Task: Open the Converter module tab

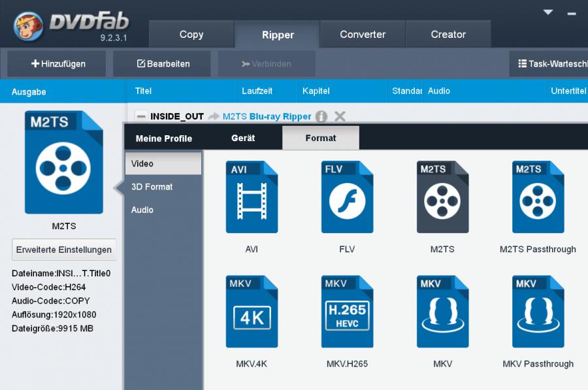Action: click(x=363, y=34)
